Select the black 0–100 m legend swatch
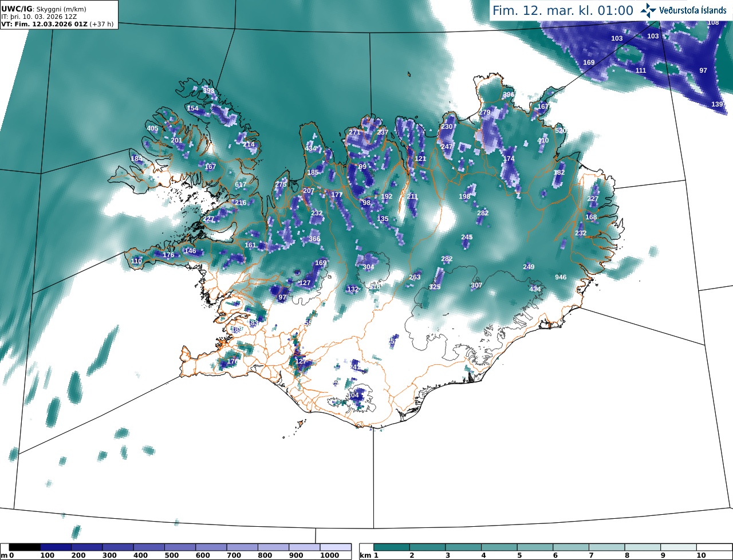This screenshot has width=733, height=560. 25,547
